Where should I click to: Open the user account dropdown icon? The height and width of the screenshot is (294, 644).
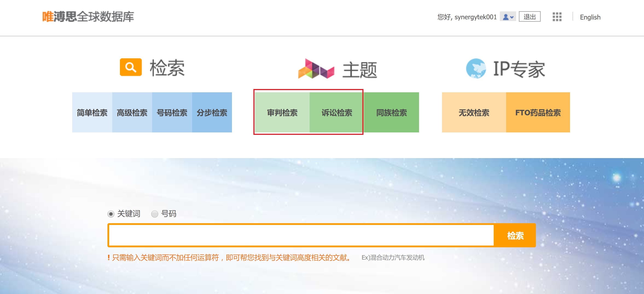click(508, 17)
